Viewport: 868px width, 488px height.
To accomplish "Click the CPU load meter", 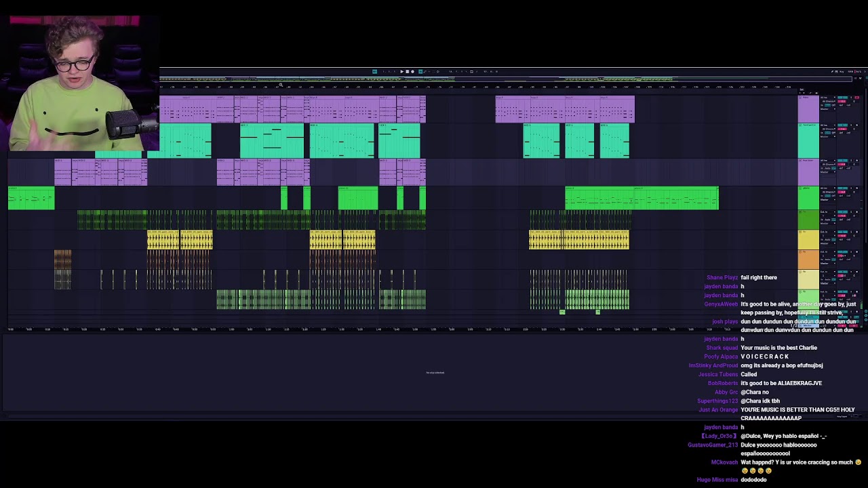I will tap(859, 72).
